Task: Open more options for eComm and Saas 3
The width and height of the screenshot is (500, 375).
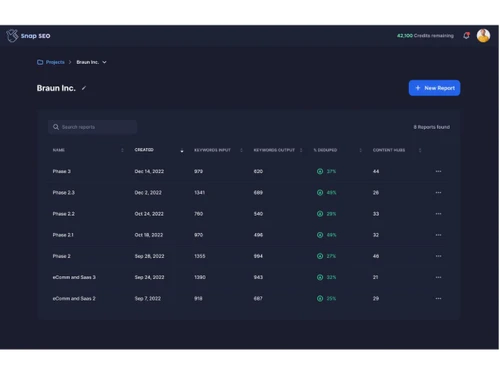Action: tap(438, 277)
